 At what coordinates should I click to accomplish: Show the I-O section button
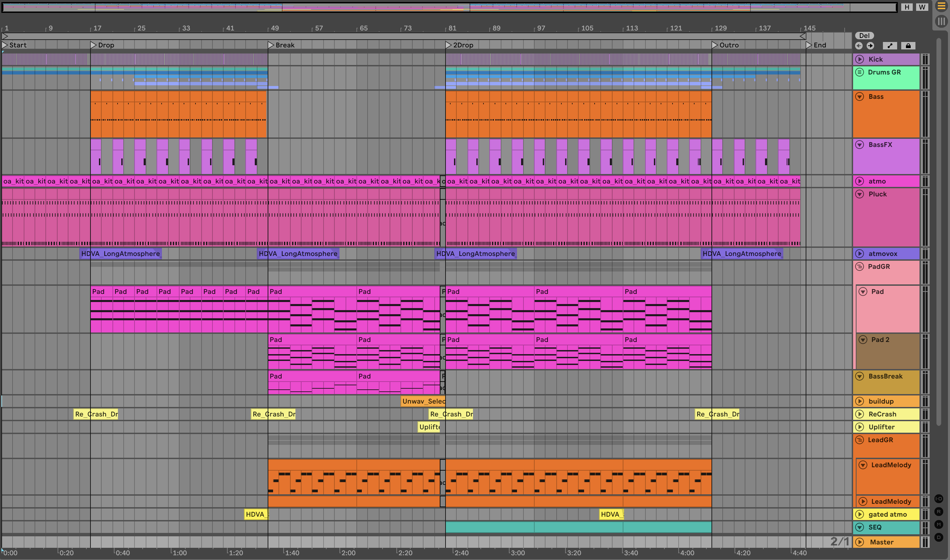939,498
